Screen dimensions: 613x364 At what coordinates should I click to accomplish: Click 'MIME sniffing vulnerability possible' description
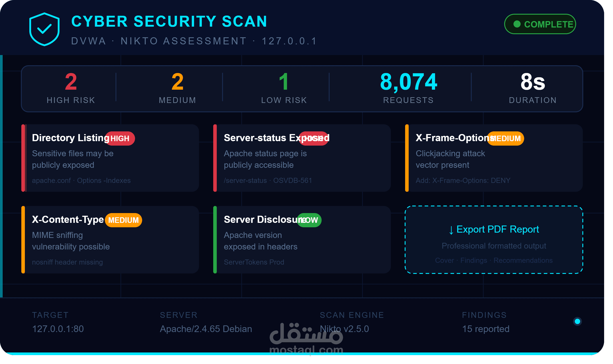[x=71, y=241]
